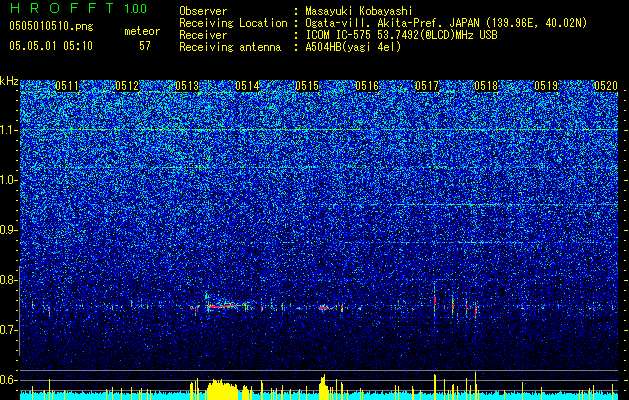The height and width of the screenshot is (400, 629).
Task: Click the Observer field label
Action: click(203, 11)
